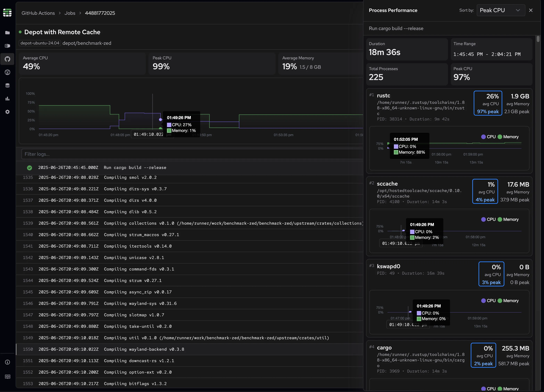The image size is (544, 392).
Task: Open the Sort by Peak CPU dropdown
Action: 501,10
